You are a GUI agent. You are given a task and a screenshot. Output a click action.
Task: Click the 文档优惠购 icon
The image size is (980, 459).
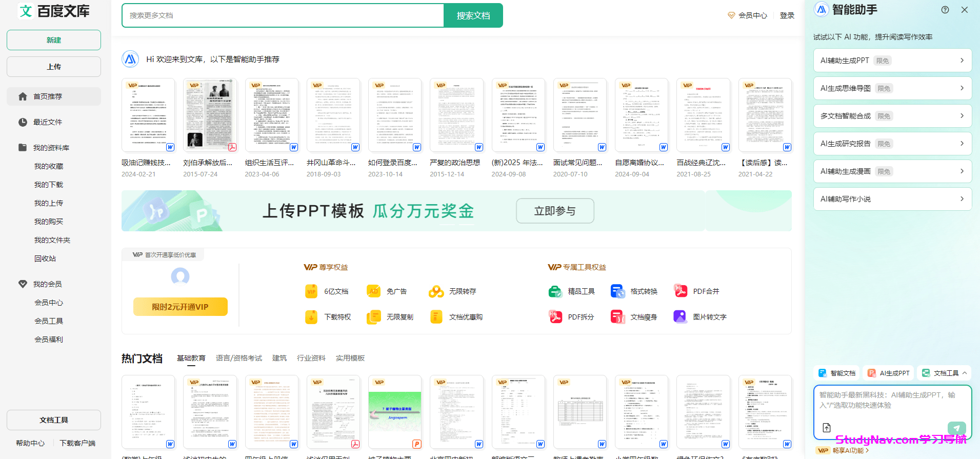point(436,317)
